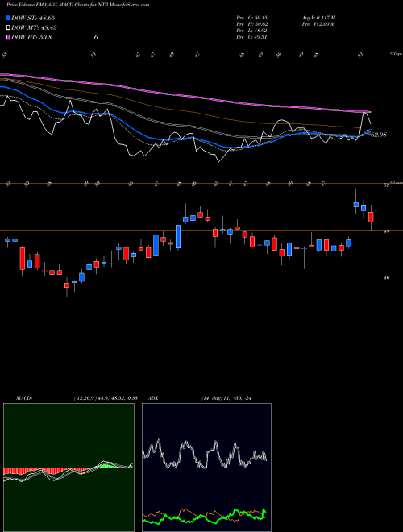Click the last red candlestick on the right
The width and height of the screenshot is (403, 532).
(371, 217)
